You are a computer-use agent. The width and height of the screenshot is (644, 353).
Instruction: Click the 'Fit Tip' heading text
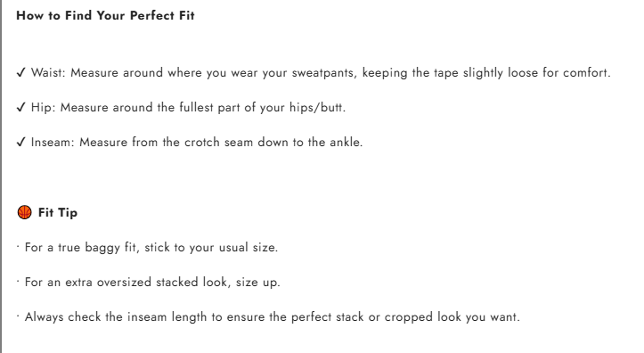coord(58,213)
